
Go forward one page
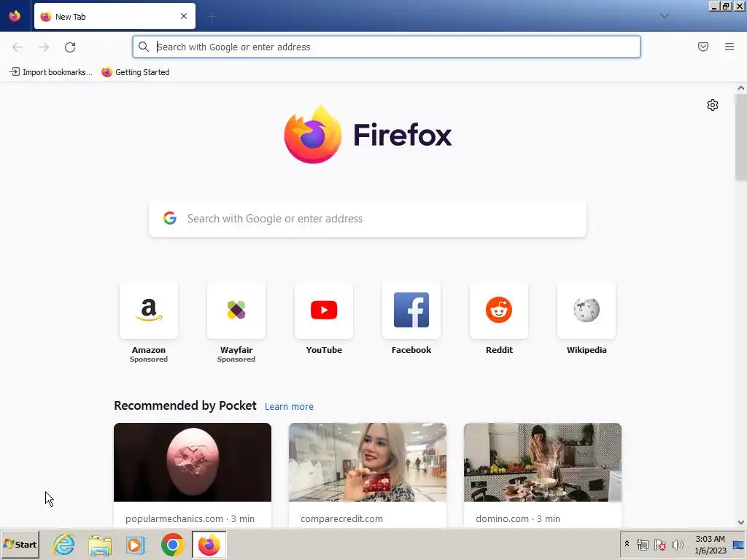44,47
